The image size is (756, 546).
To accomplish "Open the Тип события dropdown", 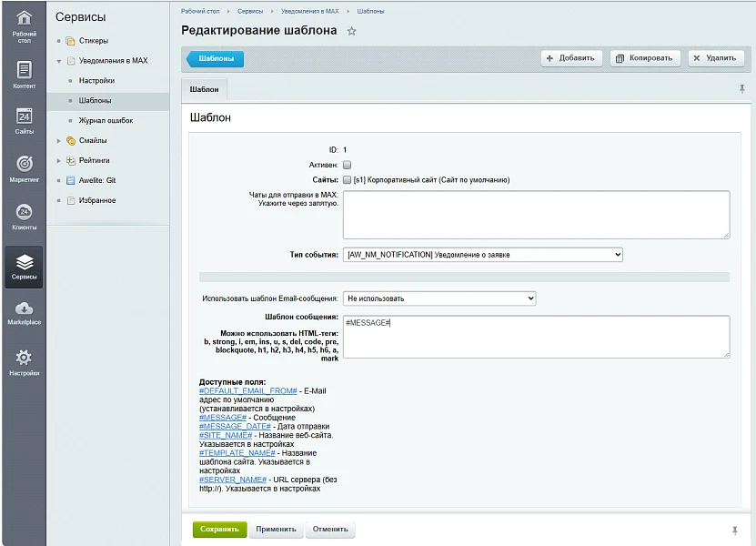I will tap(483, 255).
